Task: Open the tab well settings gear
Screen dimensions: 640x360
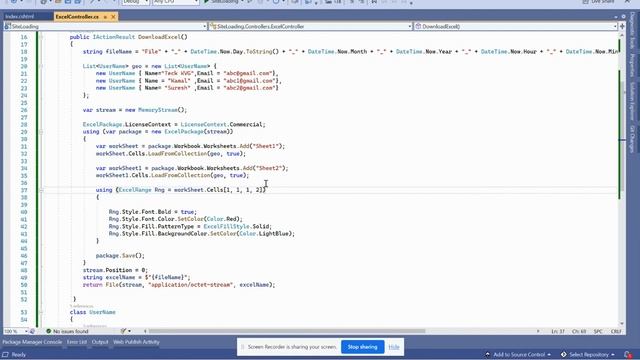Action: point(623,17)
